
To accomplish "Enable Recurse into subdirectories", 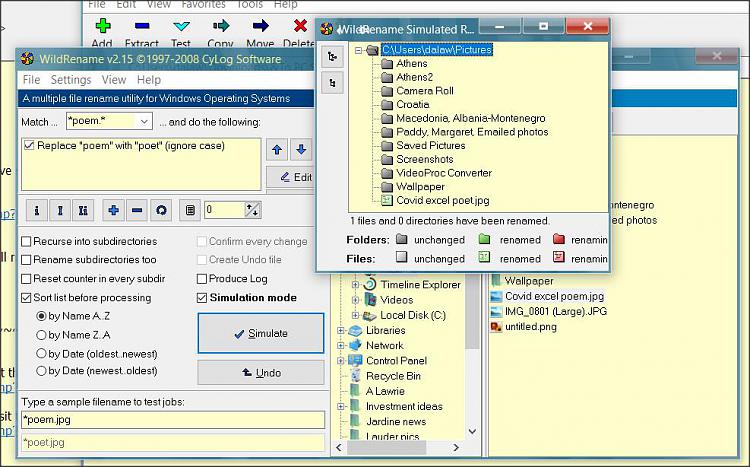I will coord(26,242).
